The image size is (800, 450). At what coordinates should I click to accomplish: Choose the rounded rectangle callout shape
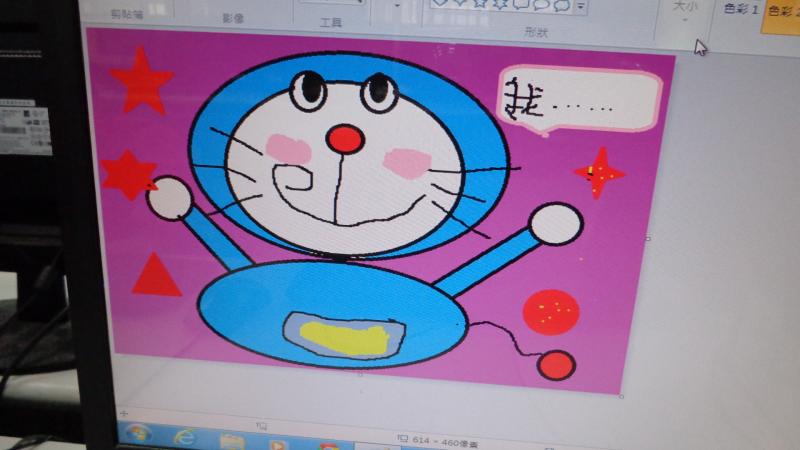pyautogui.click(x=520, y=4)
